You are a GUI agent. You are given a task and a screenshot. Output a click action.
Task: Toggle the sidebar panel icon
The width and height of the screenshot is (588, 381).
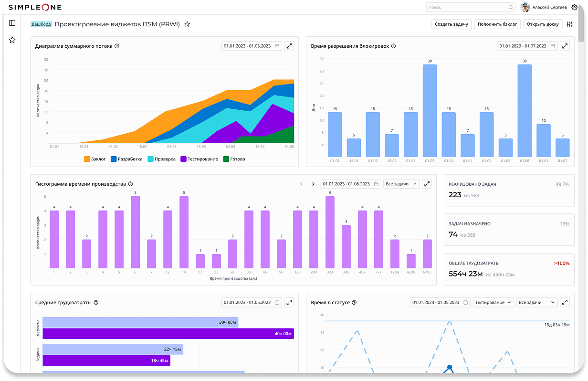pyautogui.click(x=12, y=23)
